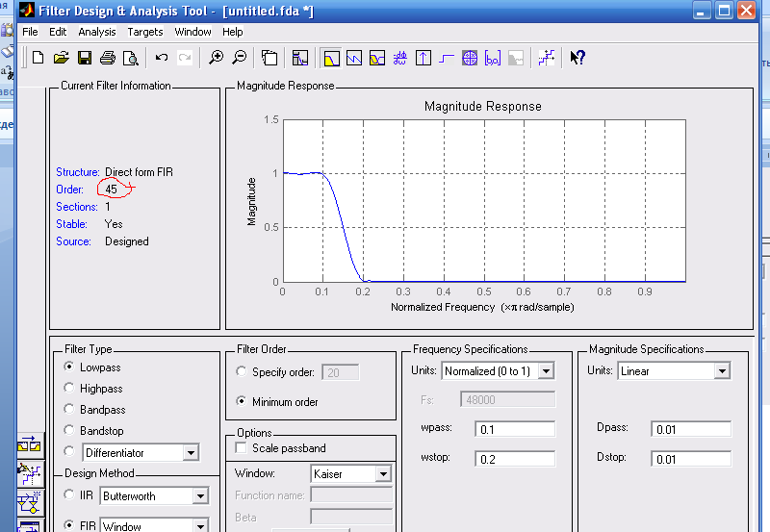770x532 pixels.
Task: Select the Highpass filter type
Action: pyautogui.click(x=69, y=388)
